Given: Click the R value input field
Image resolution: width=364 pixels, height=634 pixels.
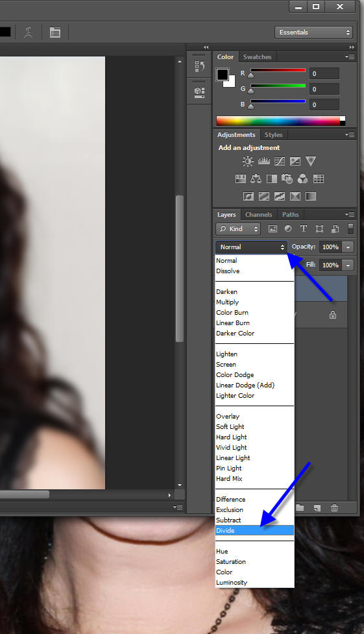Looking at the screenshot, I should [x=324, y=73].
